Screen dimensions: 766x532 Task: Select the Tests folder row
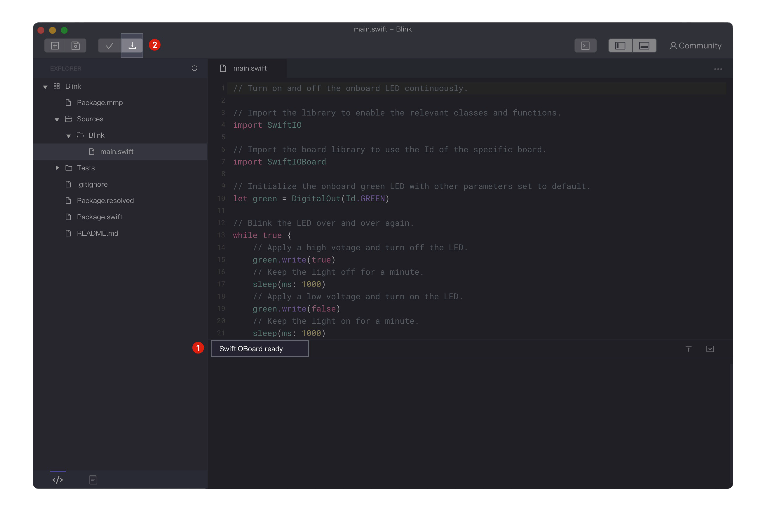point(120,168)
